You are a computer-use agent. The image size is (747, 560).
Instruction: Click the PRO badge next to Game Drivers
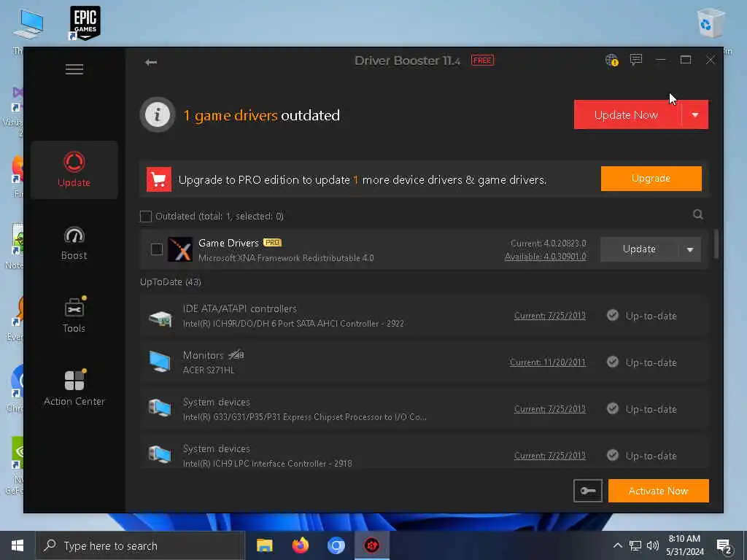(x=273, y=242)
